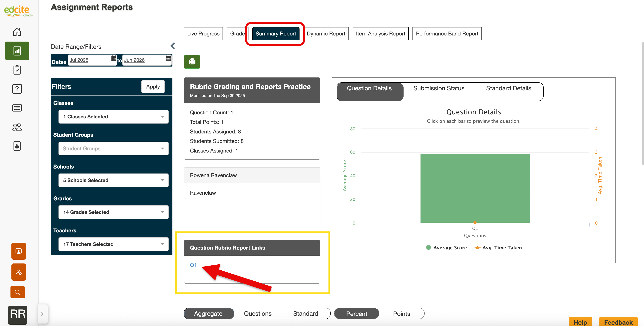Collapse the Date Range/Filters panel arrow
The width and height of the screenshot is (644, 326).
click(172, 46)
